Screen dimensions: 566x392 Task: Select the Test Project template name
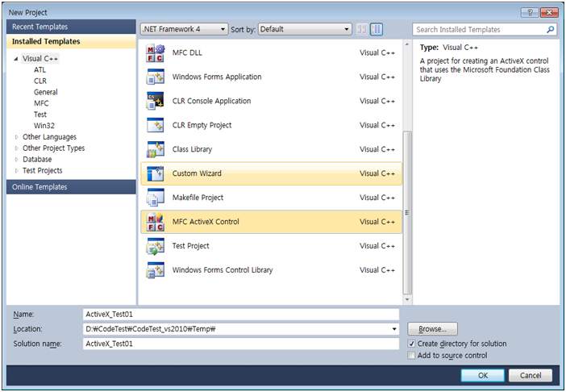coord(190,246)
